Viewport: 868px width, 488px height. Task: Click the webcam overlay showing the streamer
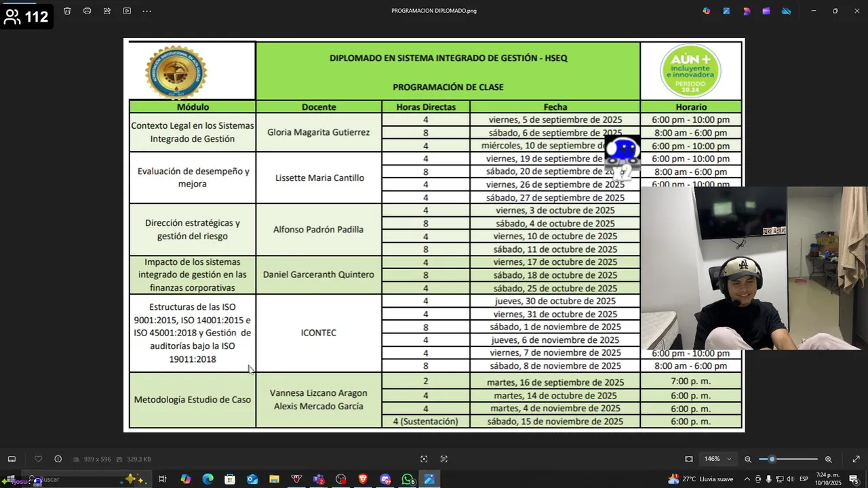[754, 268]
